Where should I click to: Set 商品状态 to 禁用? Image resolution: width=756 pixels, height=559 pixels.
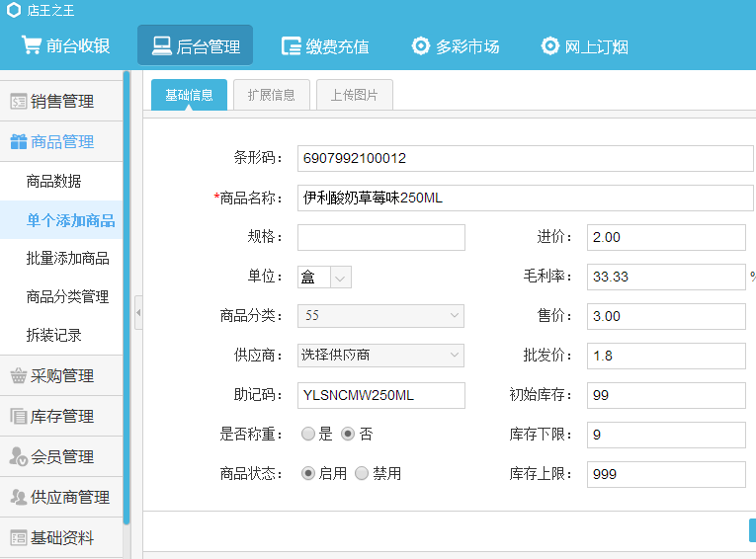pos(362,473)
